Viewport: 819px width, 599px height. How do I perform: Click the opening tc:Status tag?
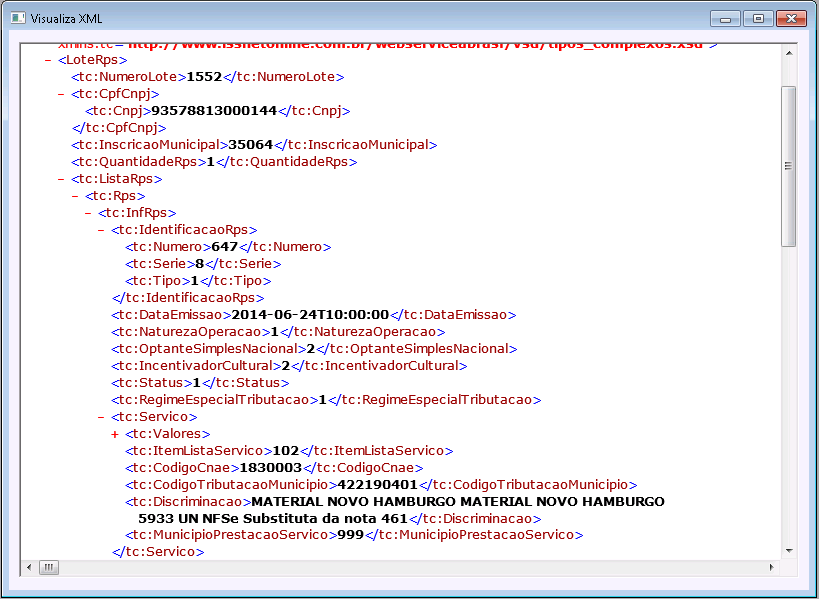[x=151, y=383]
